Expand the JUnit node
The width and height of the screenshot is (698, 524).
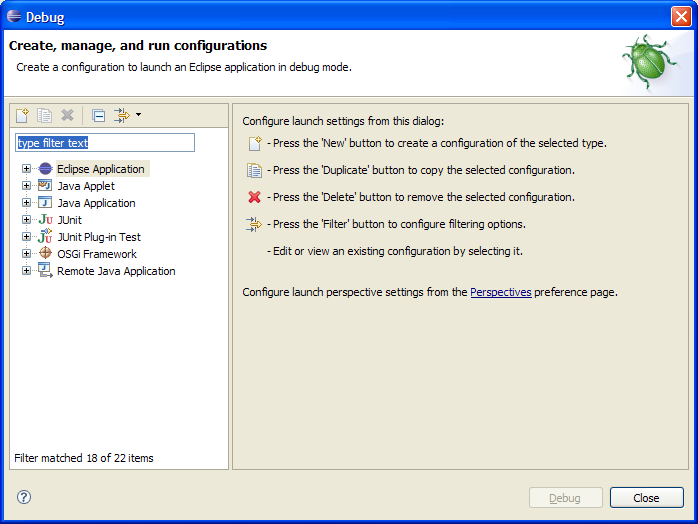[26, 219]
